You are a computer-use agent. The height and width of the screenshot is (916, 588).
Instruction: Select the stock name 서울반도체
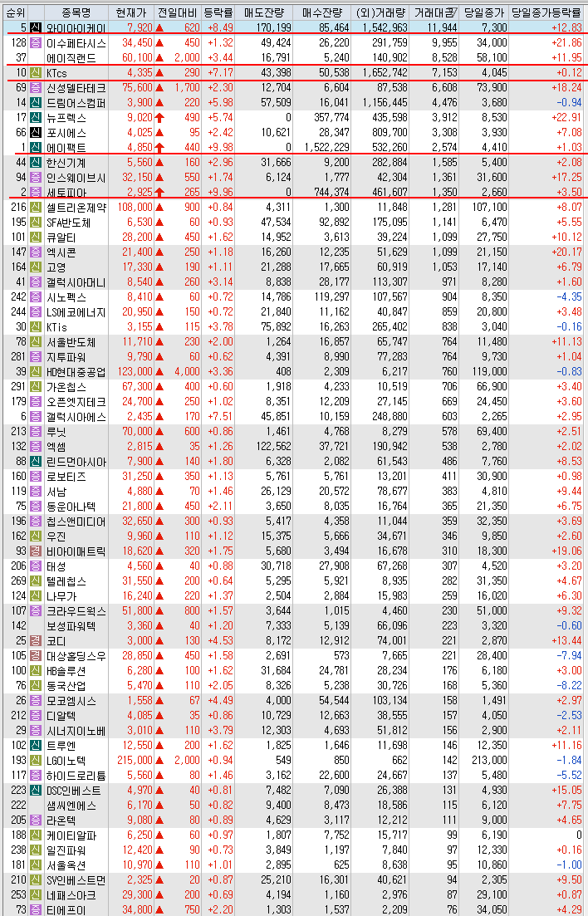pos(71,342)
